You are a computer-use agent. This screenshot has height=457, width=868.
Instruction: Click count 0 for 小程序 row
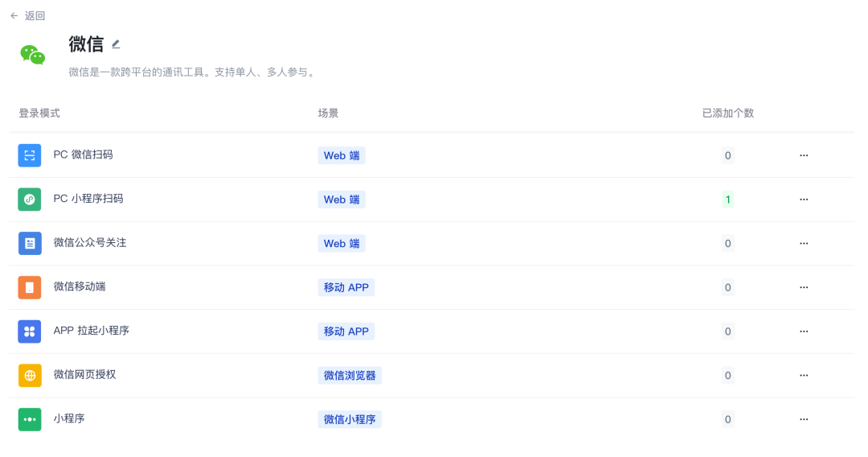point(728,419)
